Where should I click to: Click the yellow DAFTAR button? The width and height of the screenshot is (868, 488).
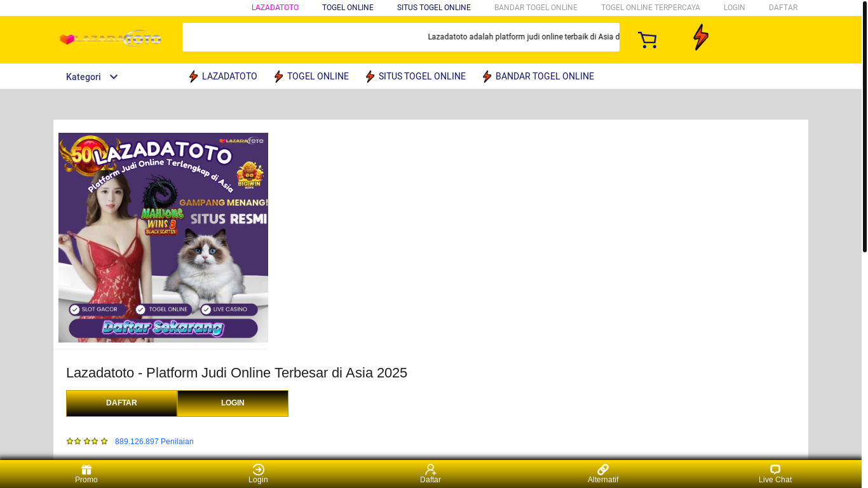(121, 403)
